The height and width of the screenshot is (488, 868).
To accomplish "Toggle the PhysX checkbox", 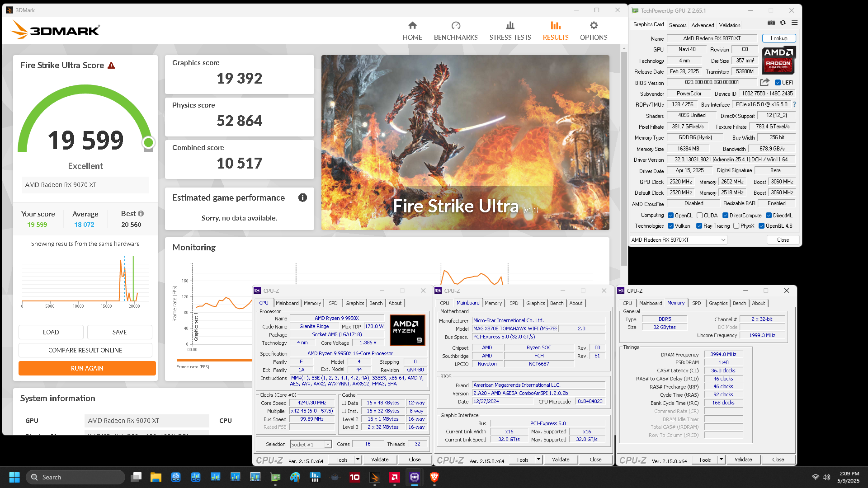I will pos(736,226).
